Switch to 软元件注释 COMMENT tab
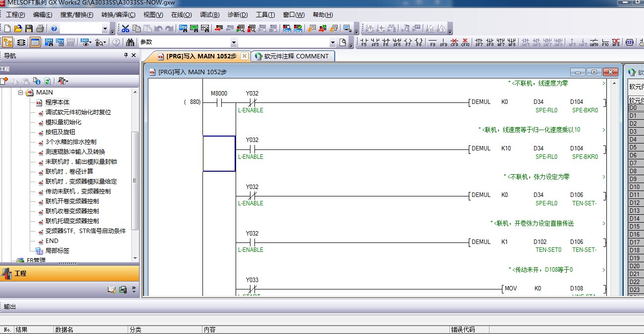Screen dimensions: 644x334 pyautogui.click(x=292, y=56)
